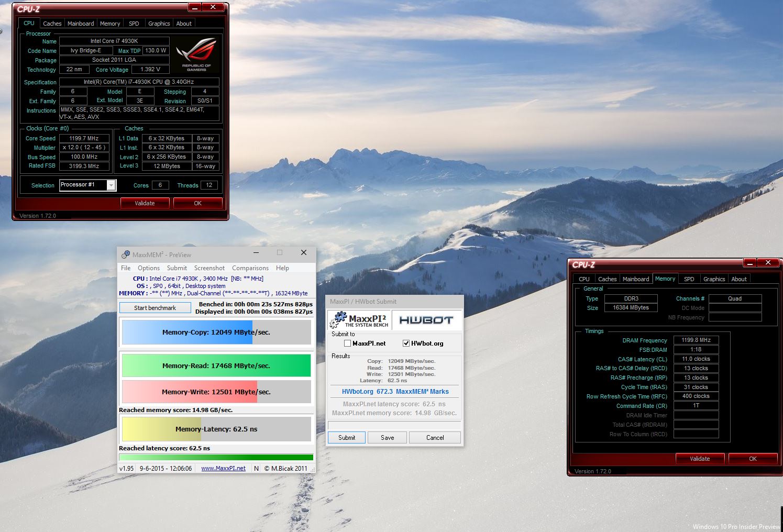Click the CAS# Latency 11.0 clocks value
783x532 pixels.
pyautogui.click(x=696, y=359)
